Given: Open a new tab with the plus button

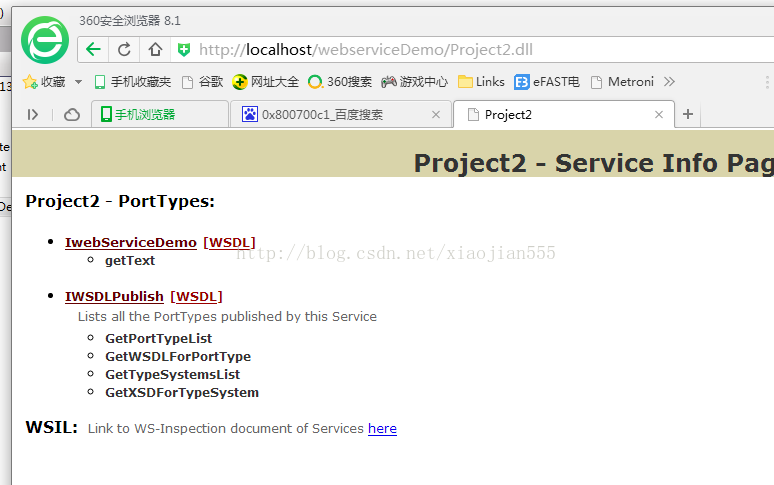Looking at the screenshot, I should (688, 115).
